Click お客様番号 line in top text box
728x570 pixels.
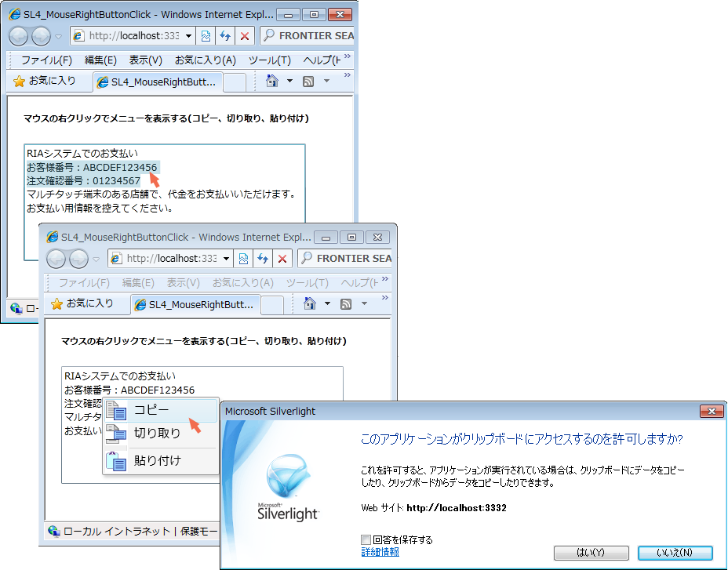point(92,167)
